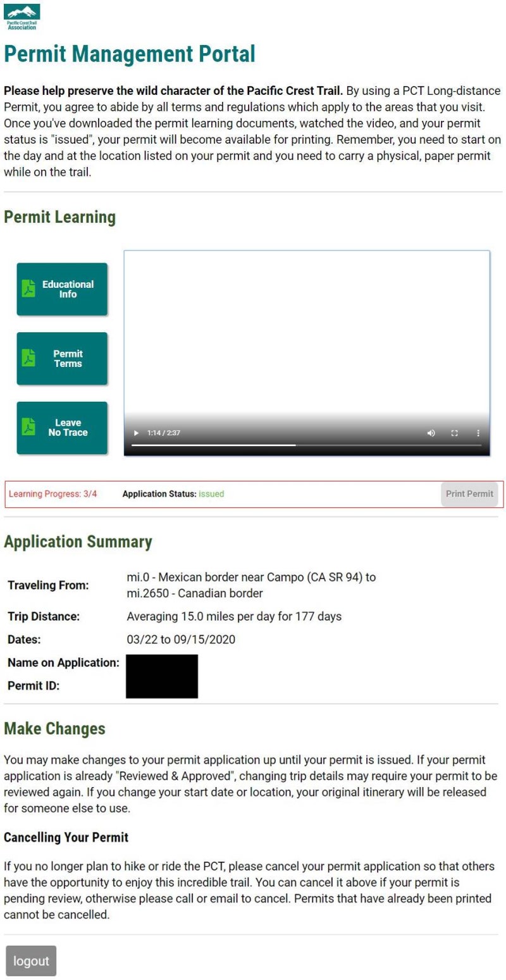Click the Dates label
Viewport: 506px width, 980px height.
24,640
